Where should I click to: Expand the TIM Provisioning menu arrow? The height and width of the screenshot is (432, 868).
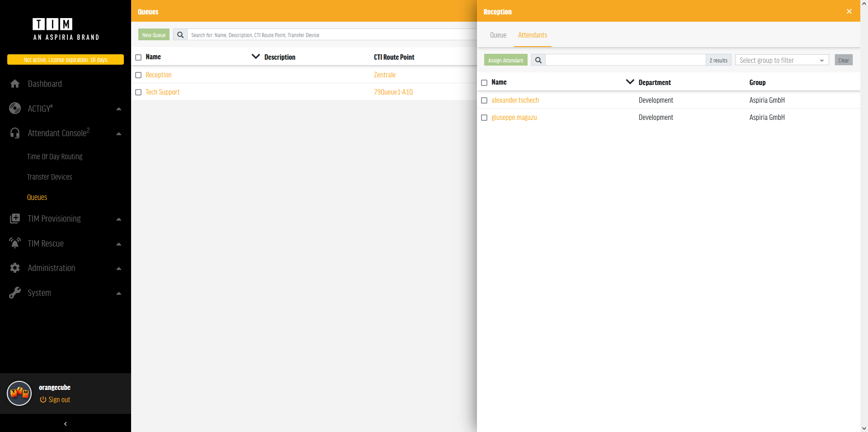[119, 219]
